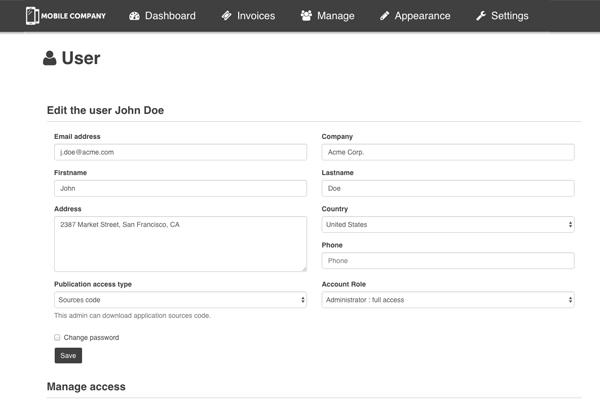Viewport: 600px width, 400px height.
Task: Click the Manage users icon
Action: (306, 16)
